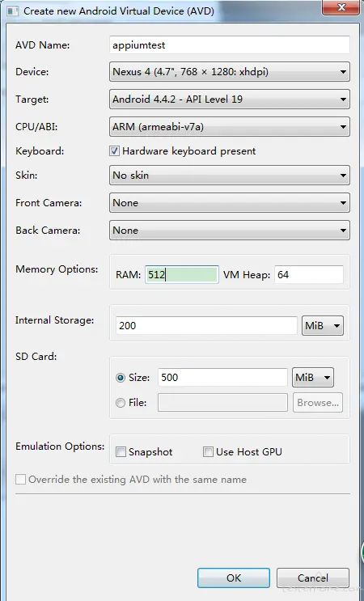Click the Cancel button
This screenshot has width=364, height=601.
pos(313,578)
